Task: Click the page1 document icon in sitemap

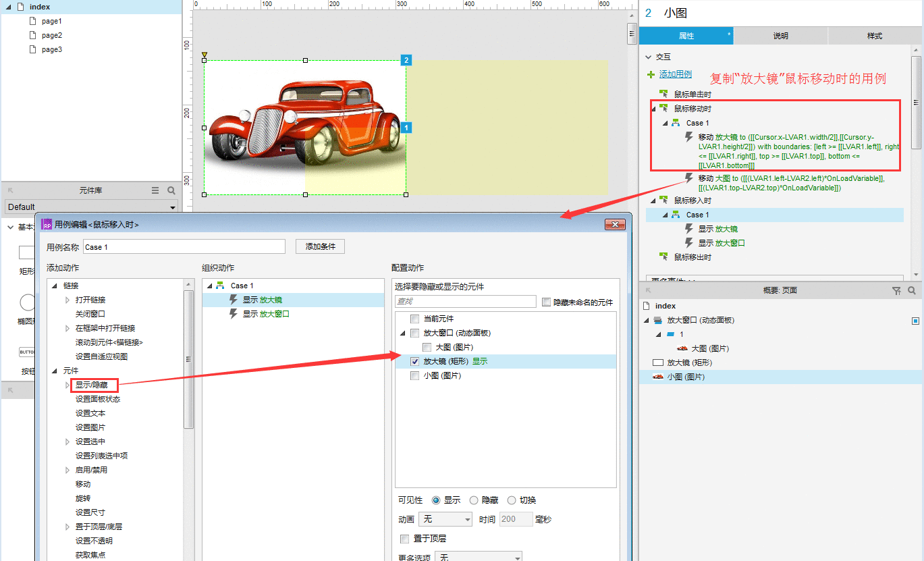Action: tap(32, 21)
